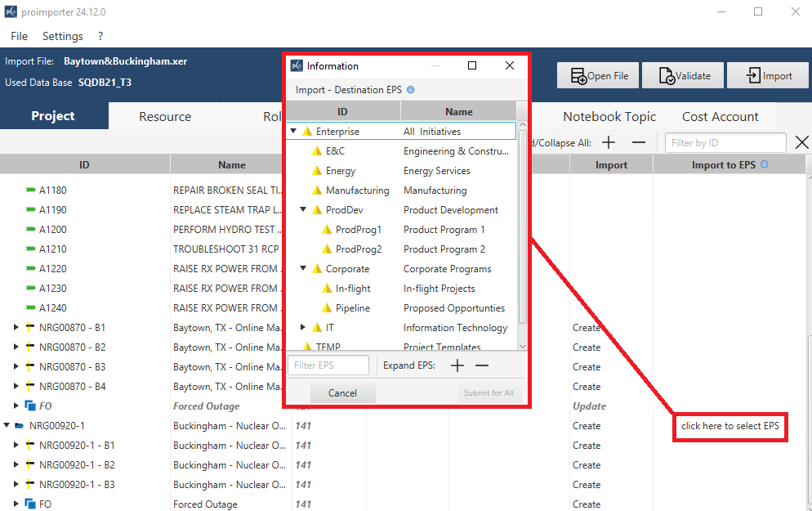
Task: Collapse the ProdDev tree node
Action: pyautogui.click(x=303, y=210)
